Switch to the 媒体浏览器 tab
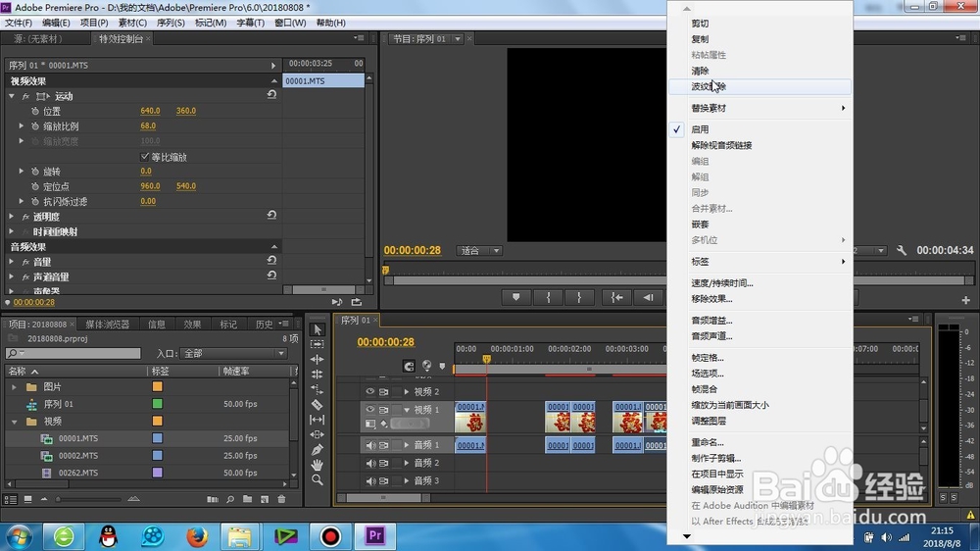 [x=108, y=324]
